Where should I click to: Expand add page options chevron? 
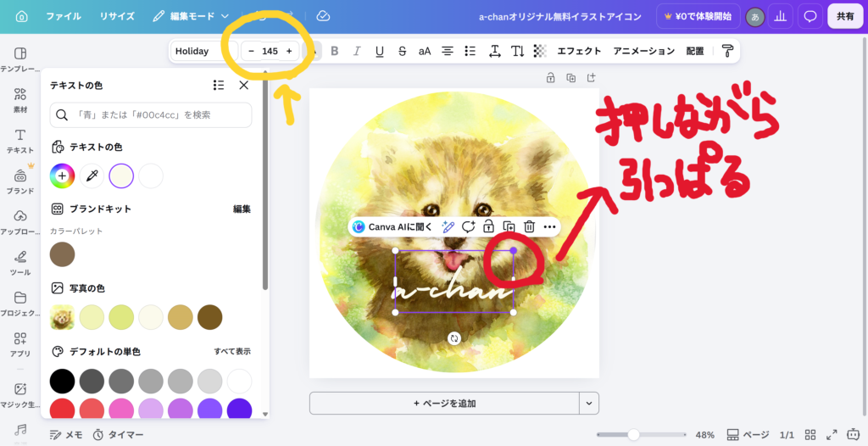(589, 404)
